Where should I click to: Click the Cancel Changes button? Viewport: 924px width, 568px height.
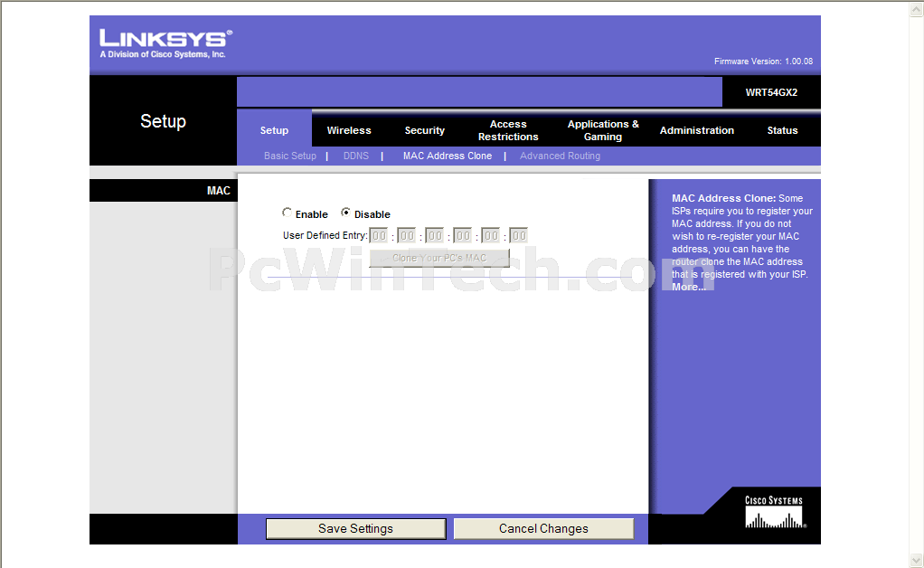(x=543, y=528)
